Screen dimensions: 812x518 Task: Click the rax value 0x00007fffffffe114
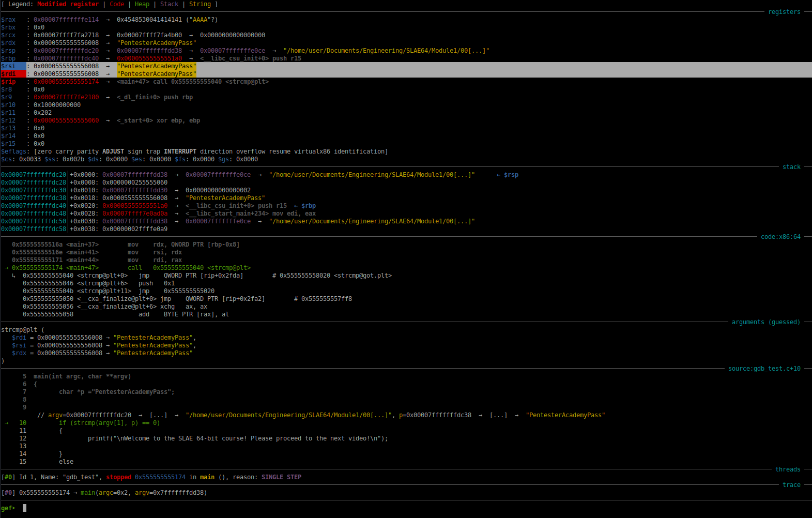click(x=66, y=20)
